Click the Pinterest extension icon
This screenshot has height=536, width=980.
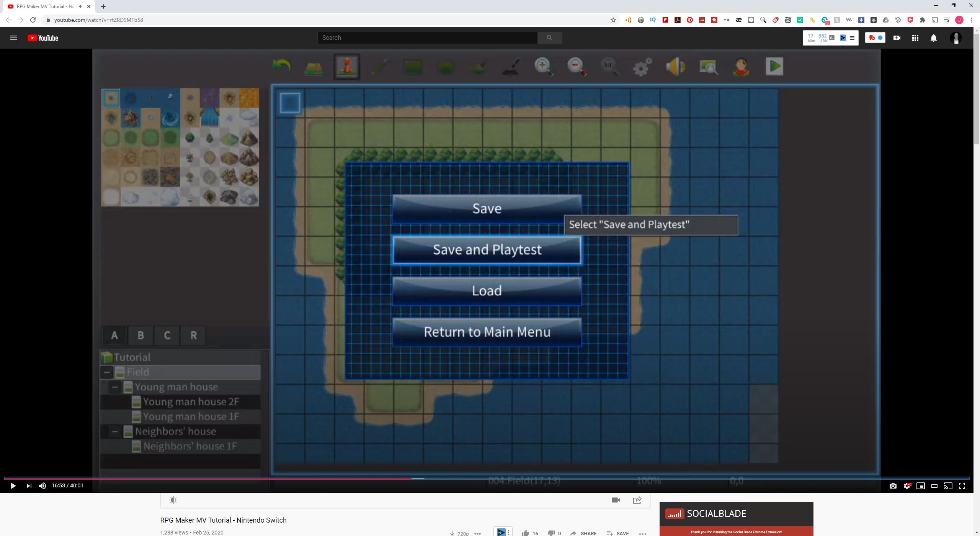click(690, 20)
